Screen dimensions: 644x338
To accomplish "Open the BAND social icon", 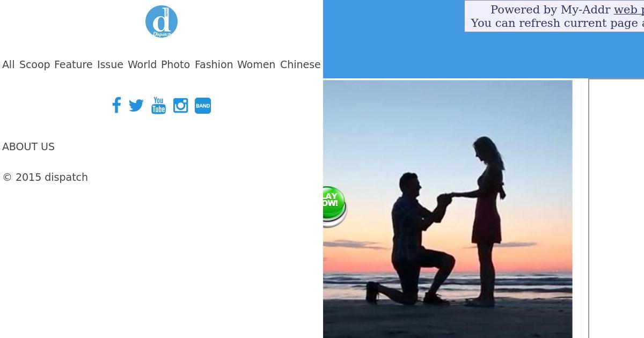I will point(203,106).
